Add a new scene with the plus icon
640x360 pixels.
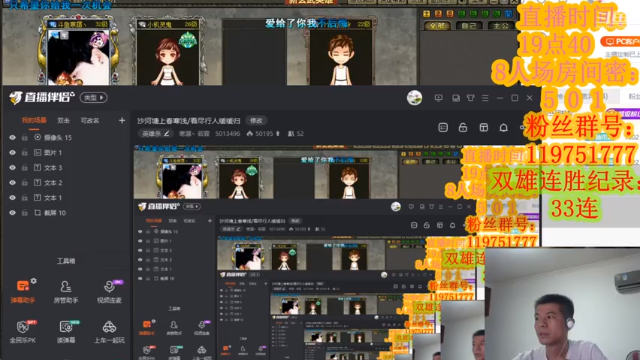[x=122, y=120]
